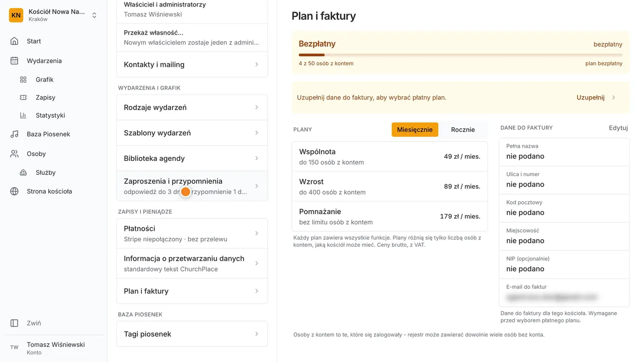The image size is (644, 362).
Task: Click the Baza Piosenek music note icon
Action: (x=15, y=134)
